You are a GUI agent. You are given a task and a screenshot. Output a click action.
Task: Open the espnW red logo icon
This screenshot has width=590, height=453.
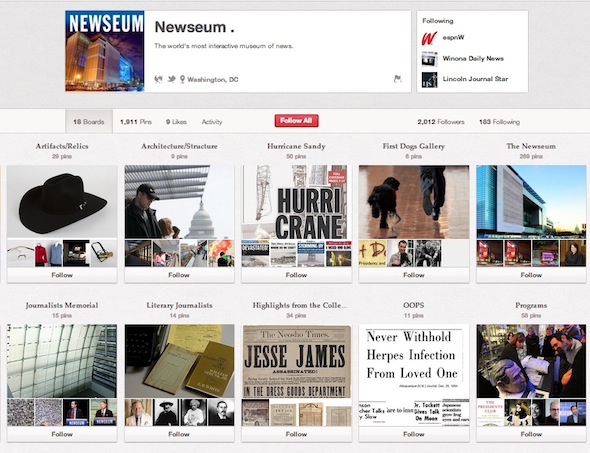429,38
